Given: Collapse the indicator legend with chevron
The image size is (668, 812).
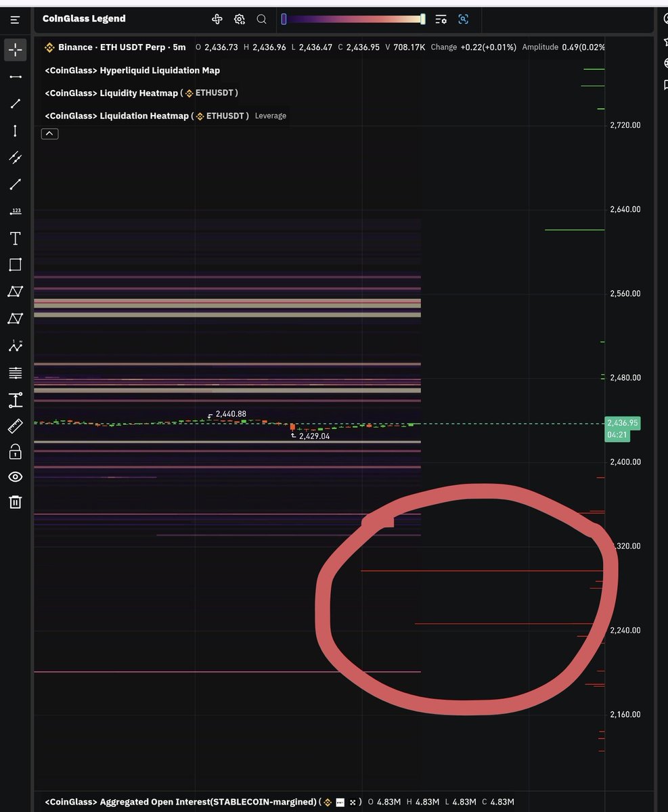Looking at the screenshot, I should tap(49, 134).
